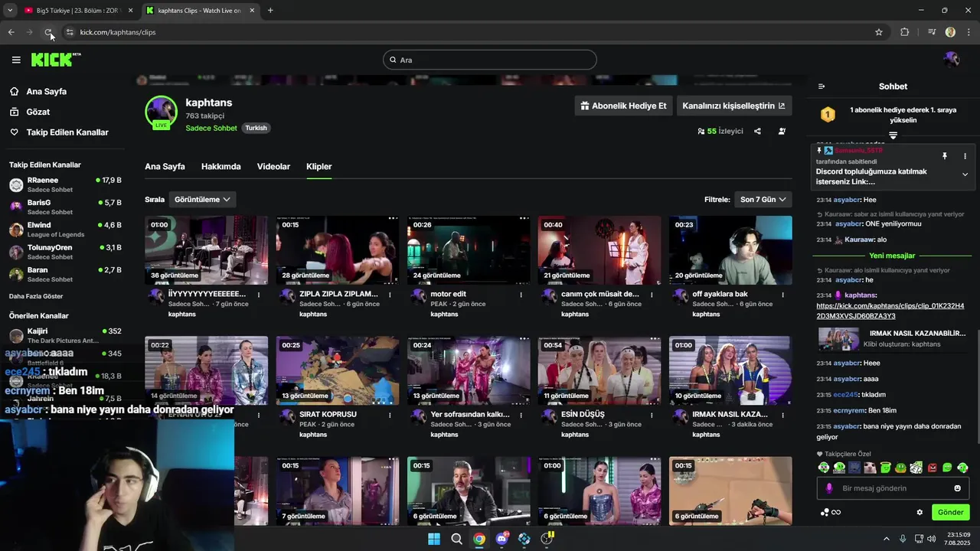Expand the gift leaderboard handle
The width and height of the screenshot is (980, 551).
click(x=893, y=135)
